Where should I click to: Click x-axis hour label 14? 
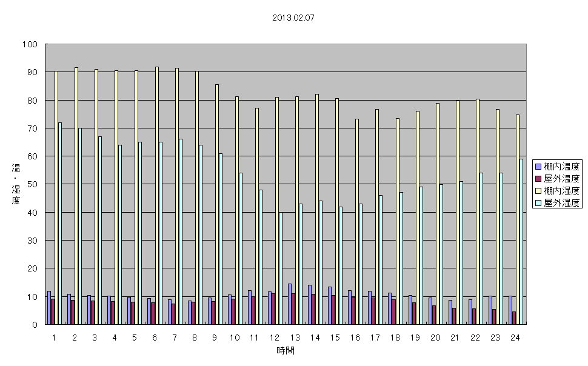coord(315,338)
